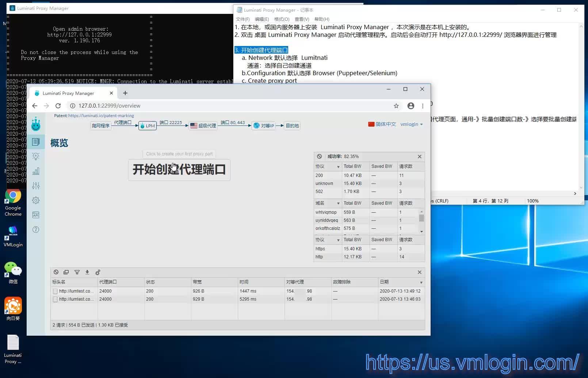
Task: Open the Overview page icon in sidebar
Action: pyautogui.click(x=36, y=142)
